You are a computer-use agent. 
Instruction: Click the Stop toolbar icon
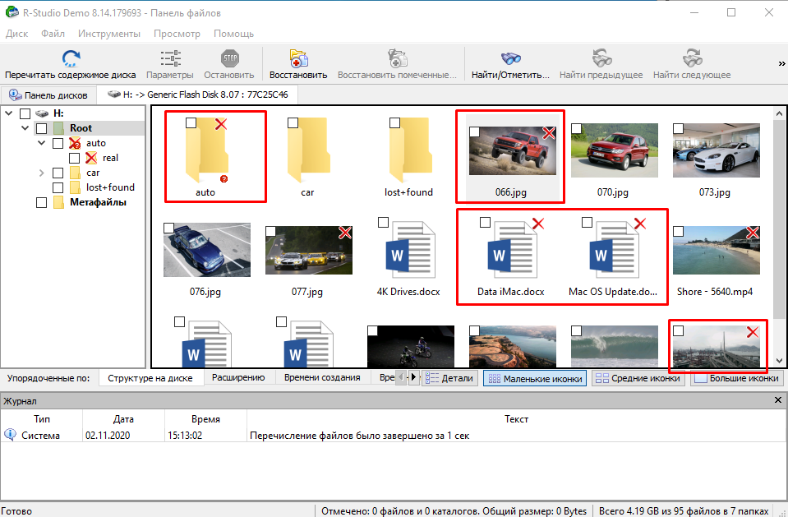coord(229,59)
